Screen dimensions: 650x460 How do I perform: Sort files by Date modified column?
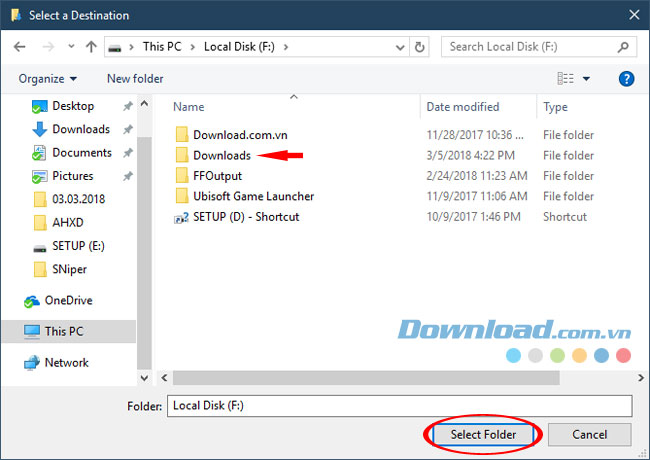coord(463,107)
